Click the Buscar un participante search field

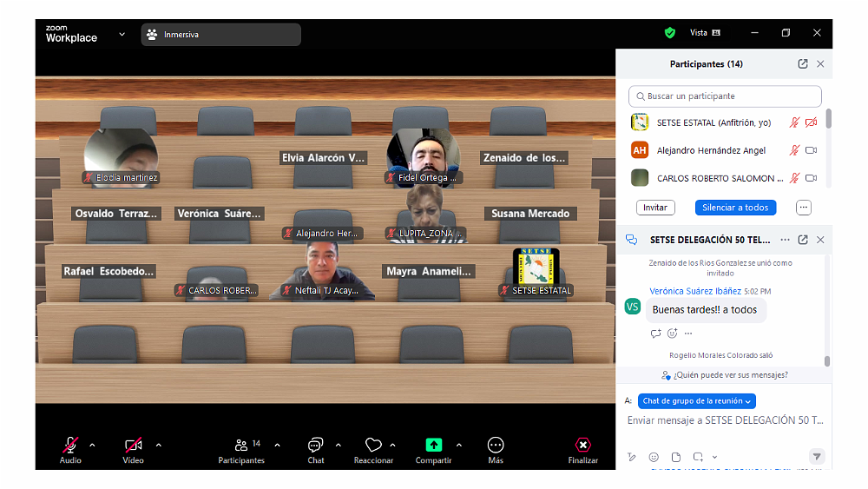(724, 96)
